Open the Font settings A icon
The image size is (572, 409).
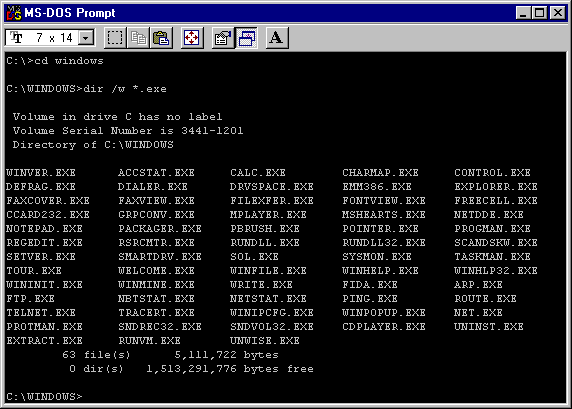tap(277, 38)
